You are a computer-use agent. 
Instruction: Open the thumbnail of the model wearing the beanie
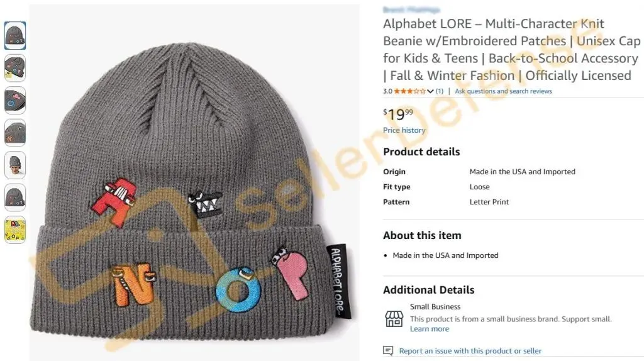(15, 165)
